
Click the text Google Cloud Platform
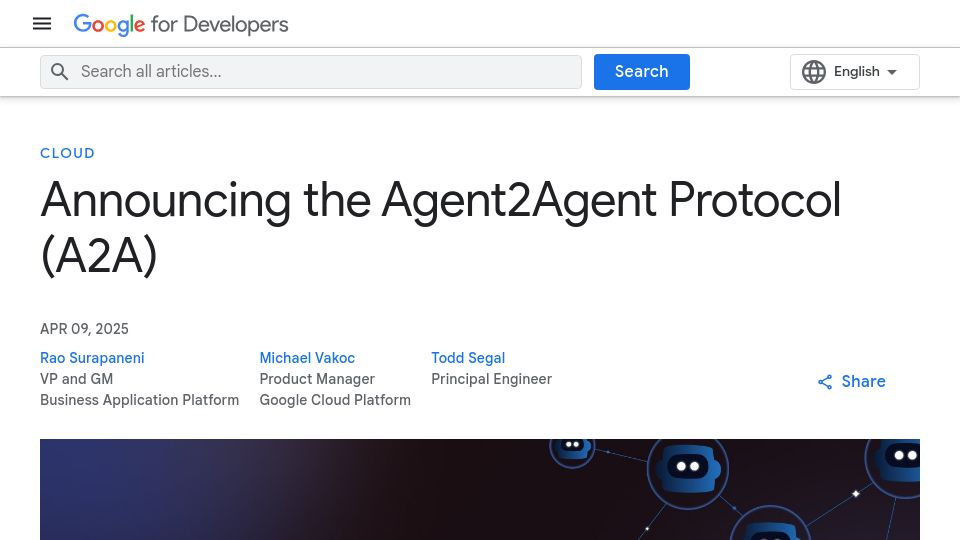click(x=335, y=400)
